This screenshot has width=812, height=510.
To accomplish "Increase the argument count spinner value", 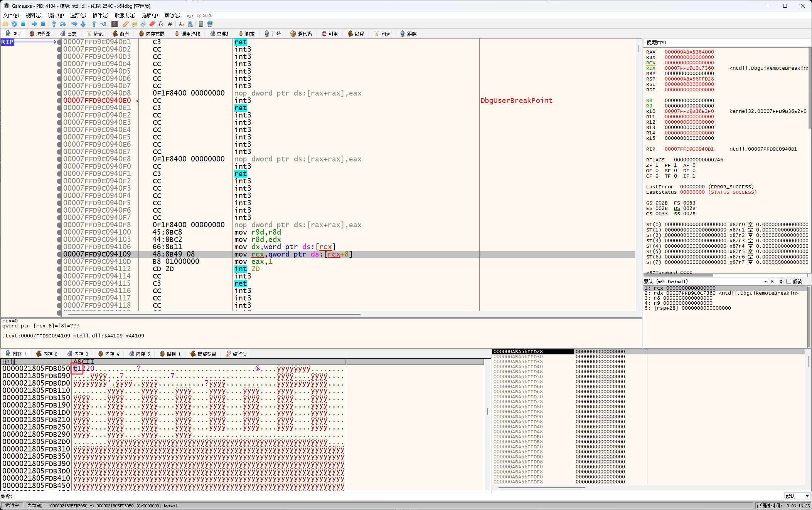I will click(781, 280).
